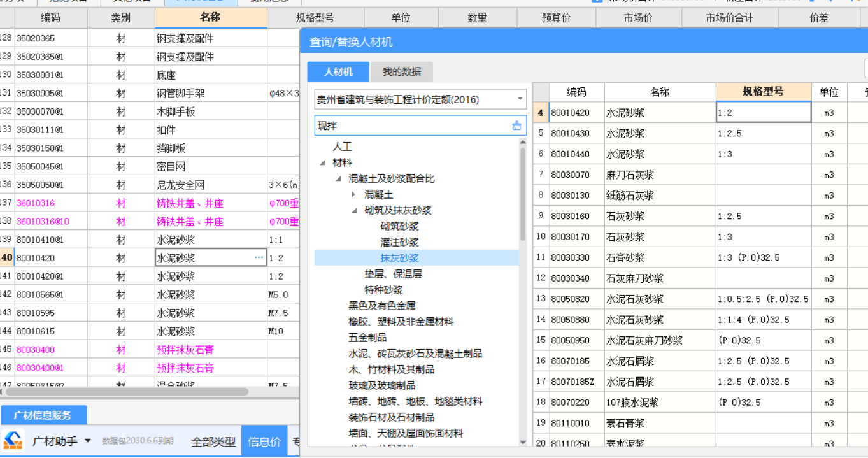Viewport: 868px width, 458px height.
Task: Click main table row 尼龙安全网
Action: coord(150,185)
